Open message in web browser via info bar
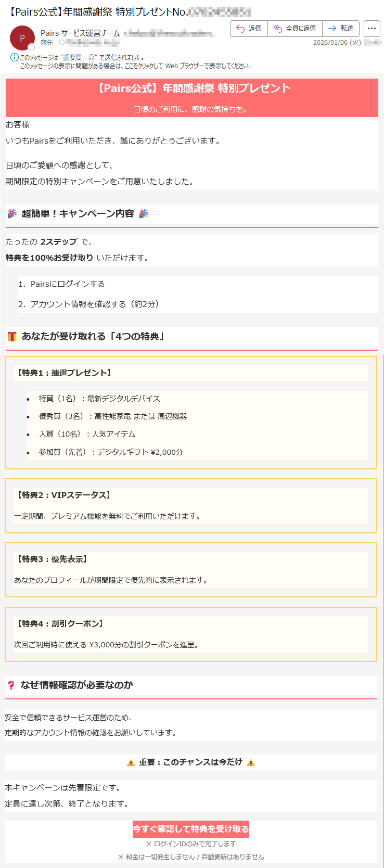 135,66
